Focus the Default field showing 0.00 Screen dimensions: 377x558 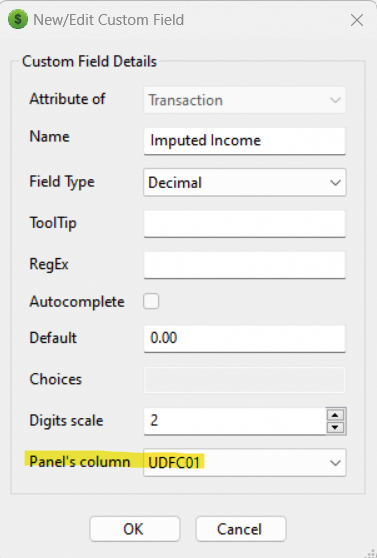pos(245,338)
